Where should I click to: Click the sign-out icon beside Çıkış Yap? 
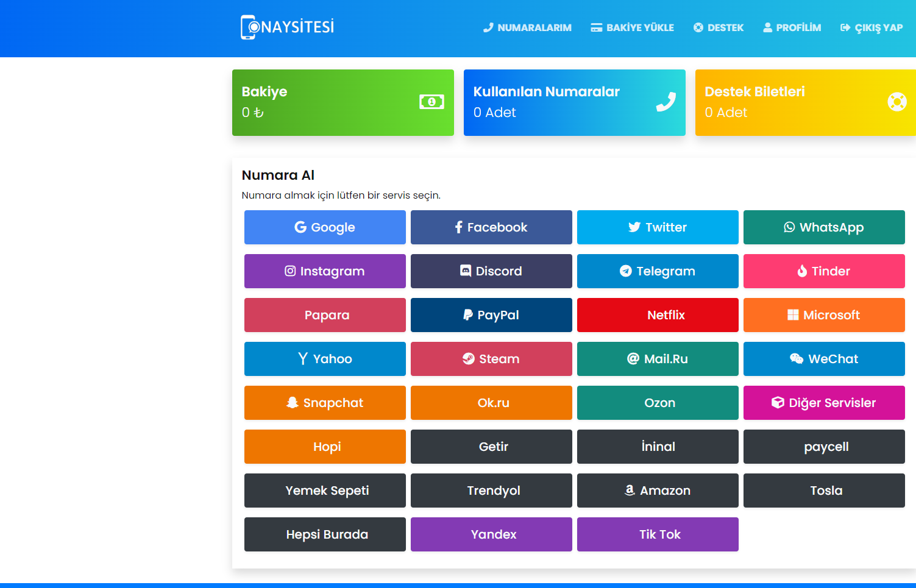[x=845, y=27]
